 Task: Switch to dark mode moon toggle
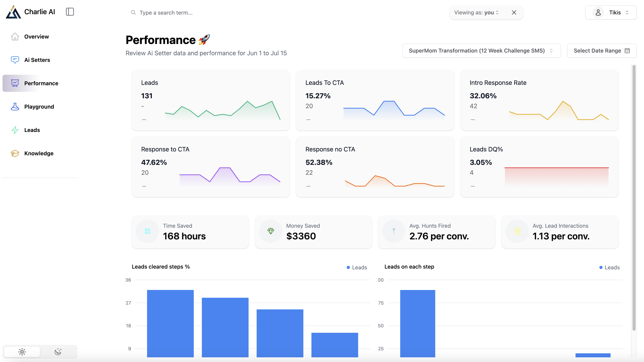pyautogui.click(x=58, y=352)
